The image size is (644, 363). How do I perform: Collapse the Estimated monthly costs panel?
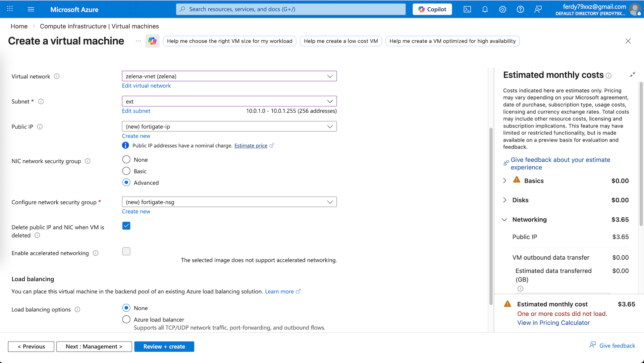[x=632, y=74]
